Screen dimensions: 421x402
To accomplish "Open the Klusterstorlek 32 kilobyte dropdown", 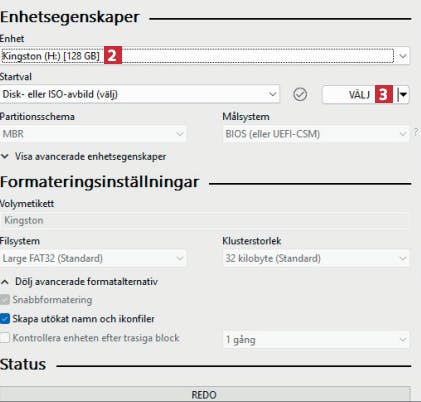I will click(316, 258).
